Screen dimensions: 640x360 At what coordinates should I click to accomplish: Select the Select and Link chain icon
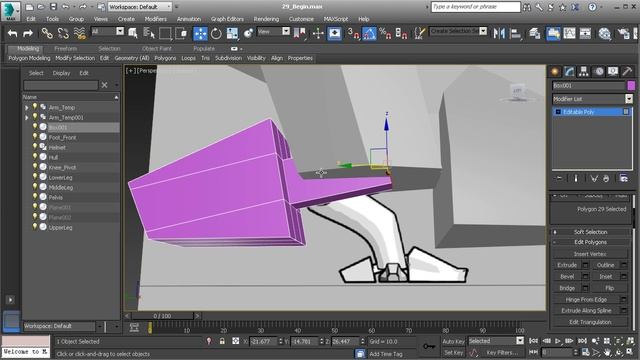(x=47, y=33)
